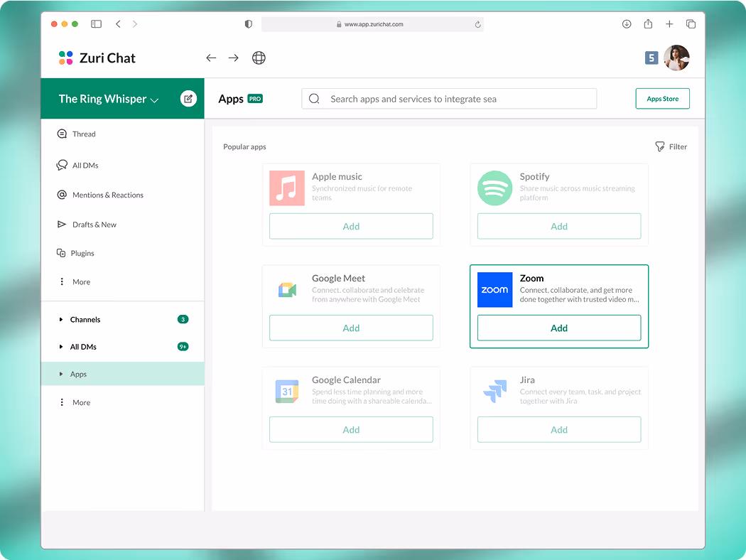Click the Jira app icon

coord(494,392)
